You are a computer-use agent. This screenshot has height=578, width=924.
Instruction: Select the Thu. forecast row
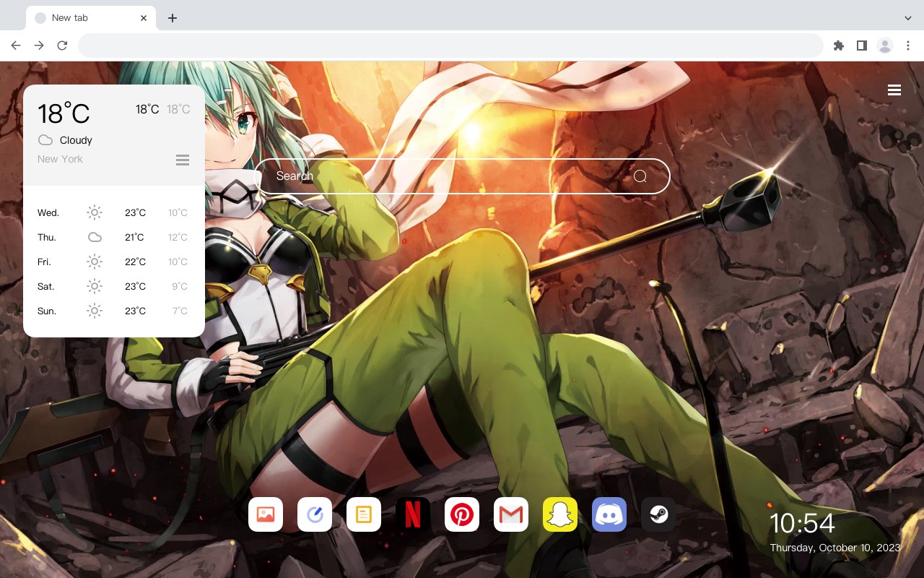click(113, 237)
